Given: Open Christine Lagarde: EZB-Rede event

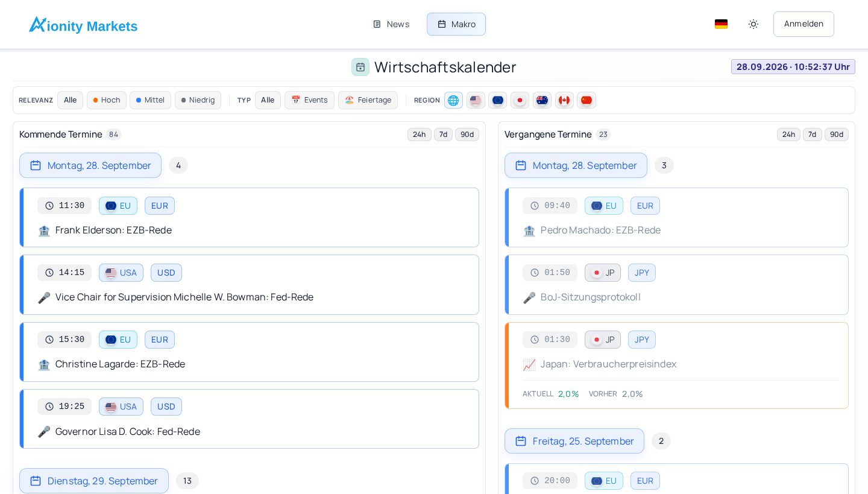Looking at the screenshot, I should click(x=250, y=352).
